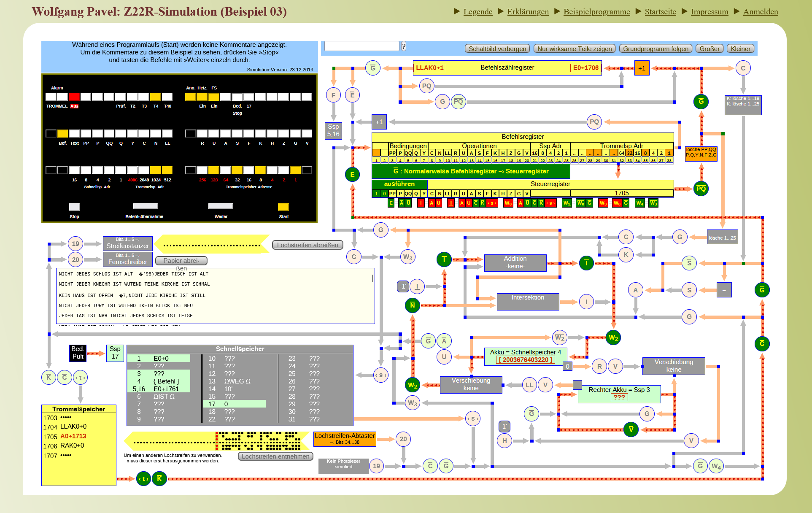812x513 pixels.
Task: Click the yellow Start console key
Action: click(283, 207)
